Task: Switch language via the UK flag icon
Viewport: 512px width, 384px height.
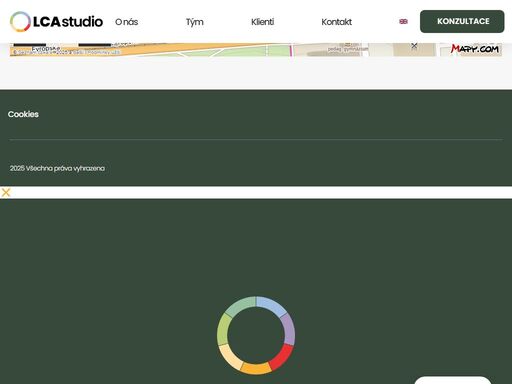Action: [x=403, y=22]
